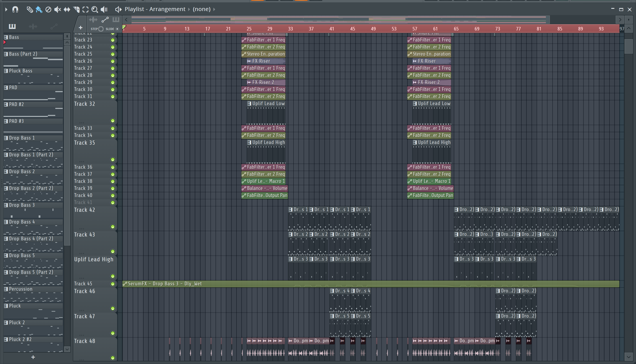Viewport: 636px width, 364px height.
Task: Focus audio clips in playlist header
Action: pyautogui.click(x=93, y=19)
